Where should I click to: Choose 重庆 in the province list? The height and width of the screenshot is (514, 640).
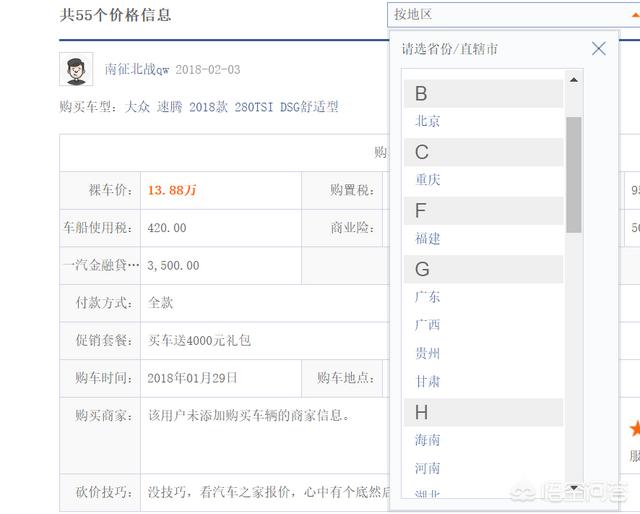(428, 180)
